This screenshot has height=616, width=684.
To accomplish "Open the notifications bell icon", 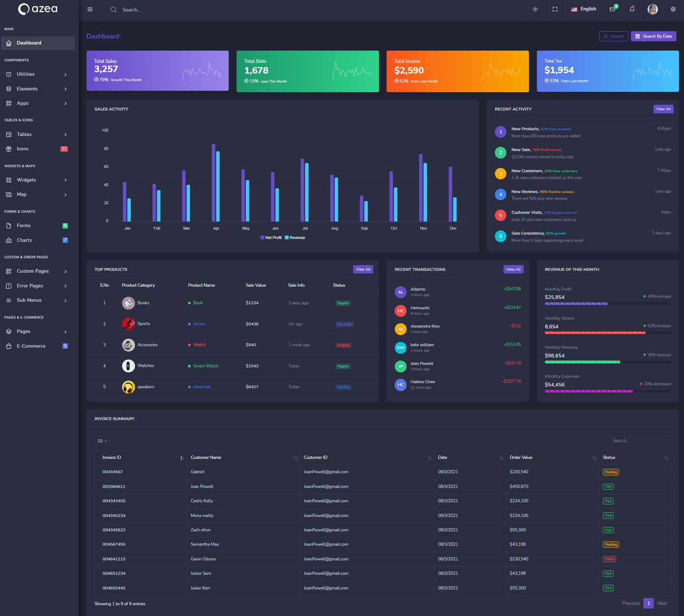I will point(632,9).
